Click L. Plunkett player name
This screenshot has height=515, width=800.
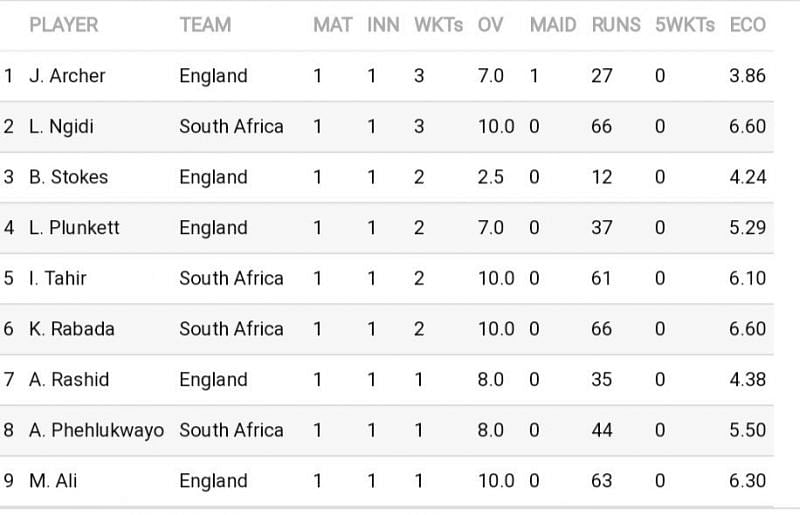pos(74,228)
